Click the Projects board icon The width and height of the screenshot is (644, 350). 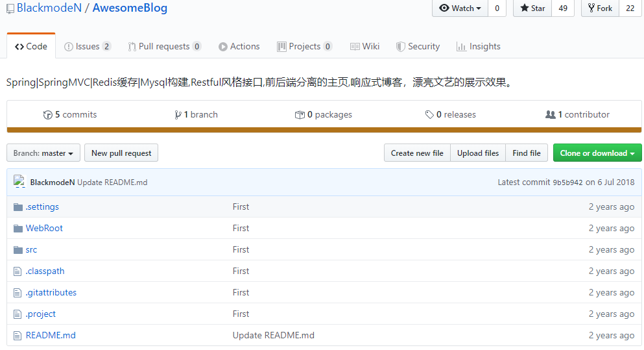point(281,47)
